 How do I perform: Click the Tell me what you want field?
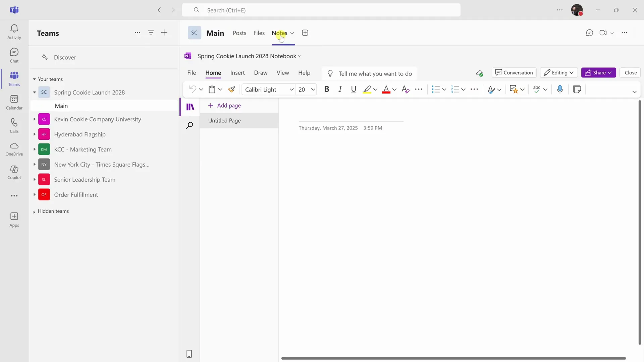tap(369, 73)
